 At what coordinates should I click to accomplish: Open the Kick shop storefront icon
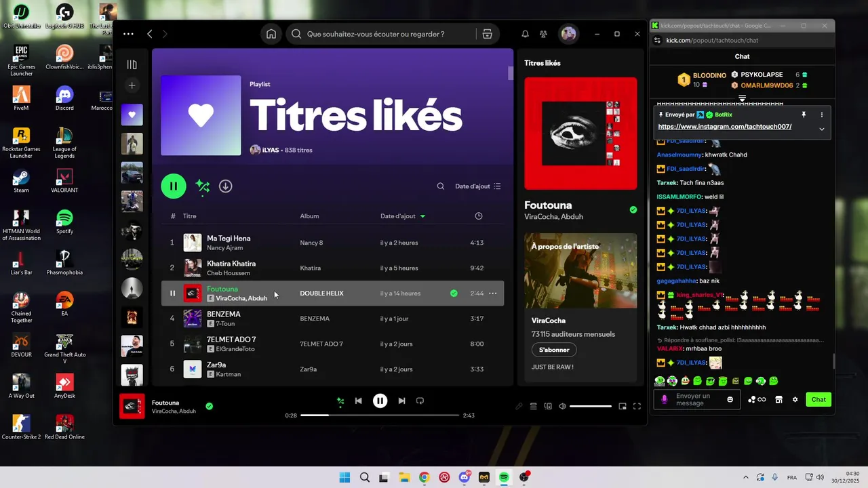[779, 400]
